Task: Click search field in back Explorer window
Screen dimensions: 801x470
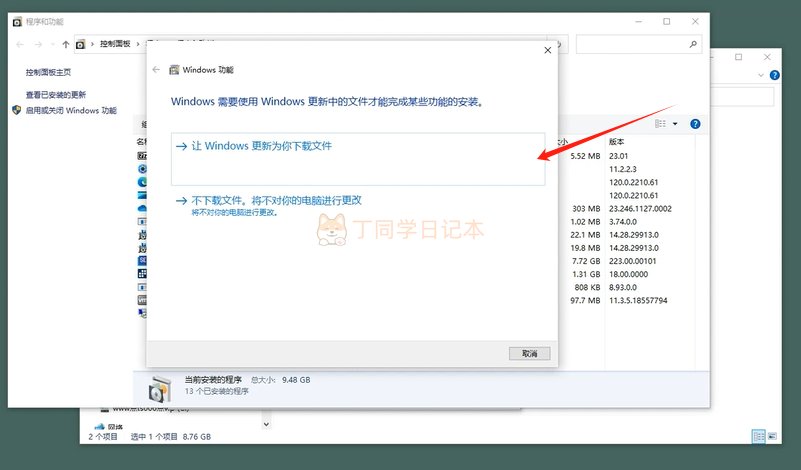Action: (x=742, y=97)
